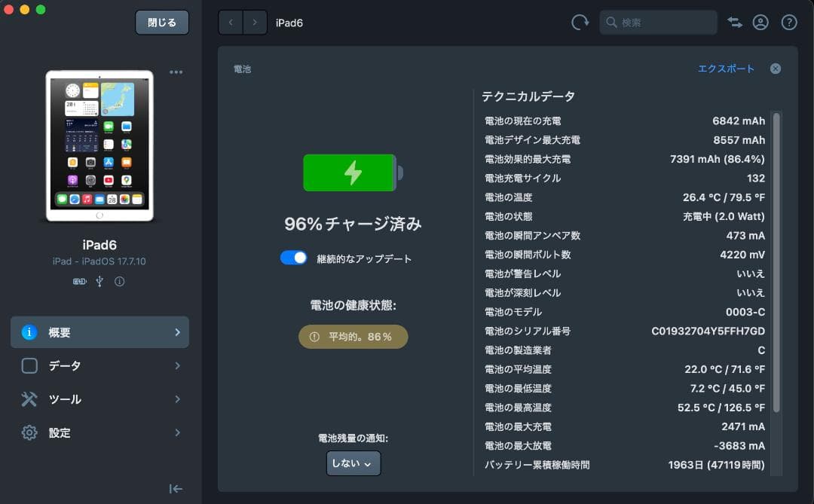The height and width of the screenshot is (504, 814).
Task: Toggle 継続的なアップデート switch
Action: pos(294,258)
